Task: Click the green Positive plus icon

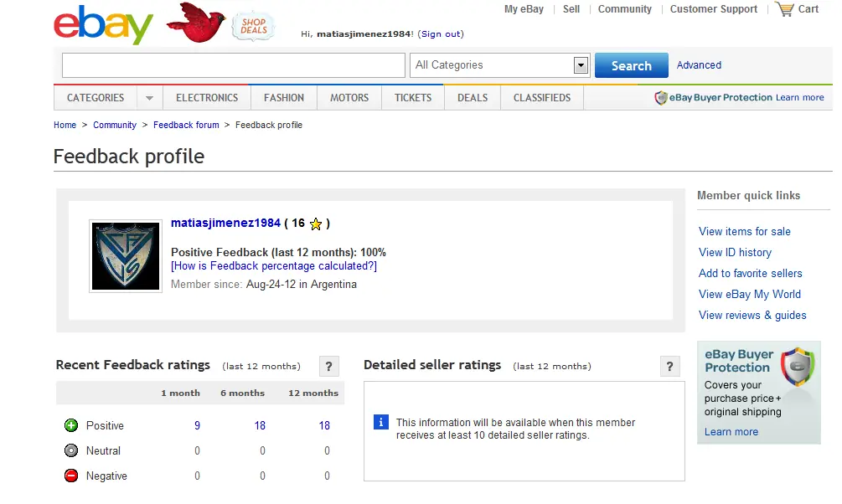Action: 71,425
